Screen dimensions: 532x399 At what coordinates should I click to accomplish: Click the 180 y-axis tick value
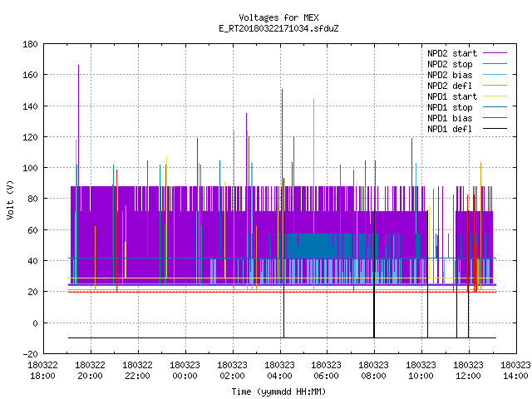[x=30, y=44]
